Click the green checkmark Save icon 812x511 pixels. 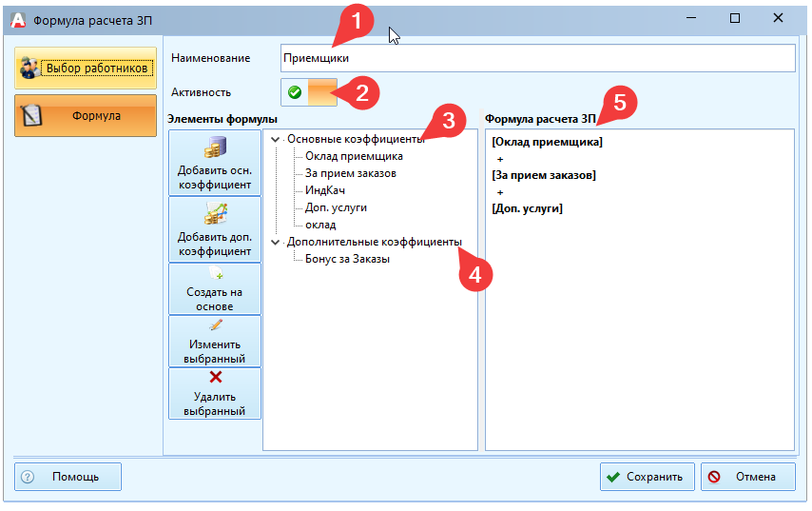point(614,477)
